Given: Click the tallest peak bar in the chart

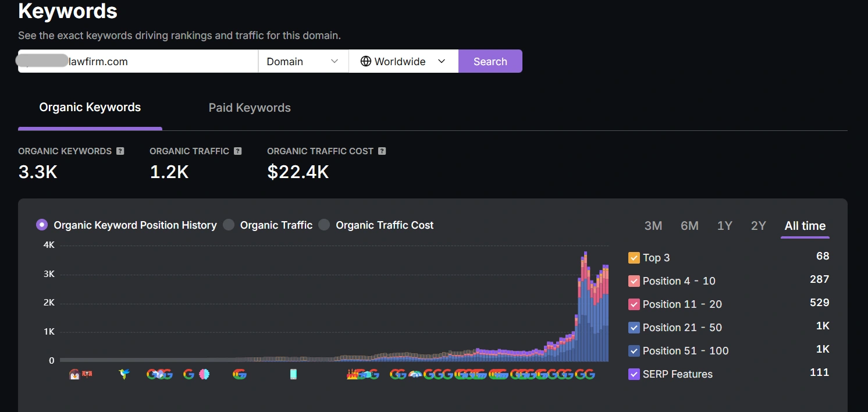Looking at the screenshot, I should pyautogui.click(x=585, y=306).
